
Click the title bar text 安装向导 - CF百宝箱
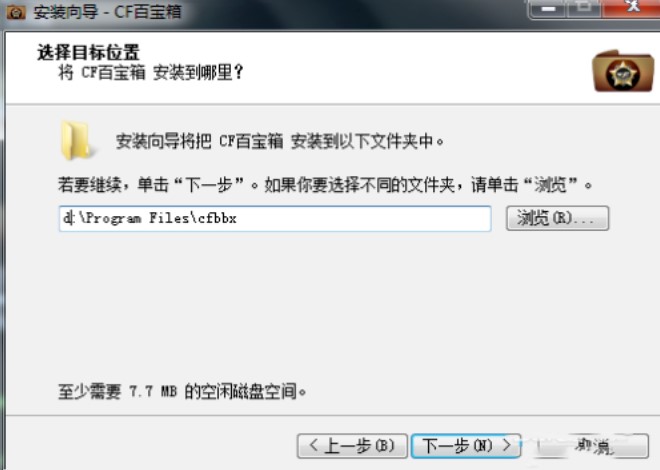pos(108,12)
